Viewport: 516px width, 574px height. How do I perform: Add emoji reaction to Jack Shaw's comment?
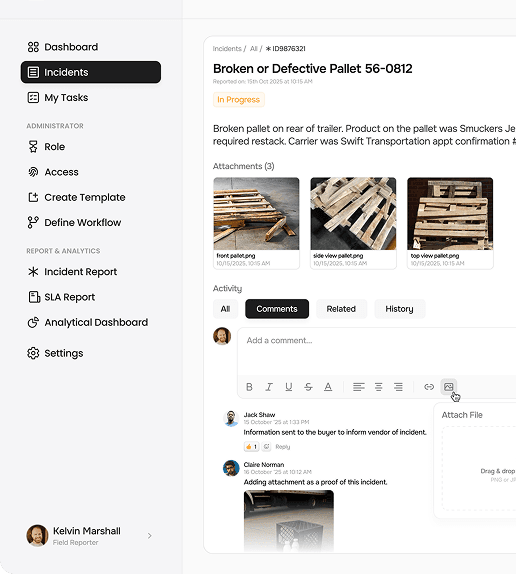point(266,447)
